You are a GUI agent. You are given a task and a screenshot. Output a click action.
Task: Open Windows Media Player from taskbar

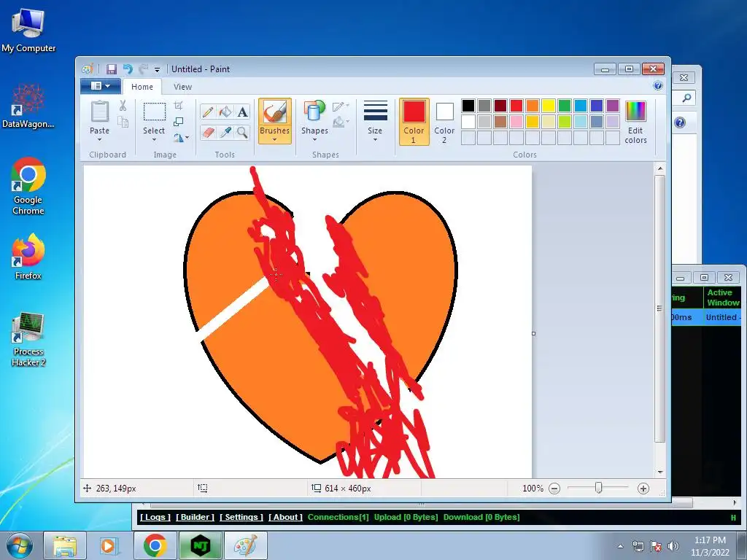[x=108, y=545]
